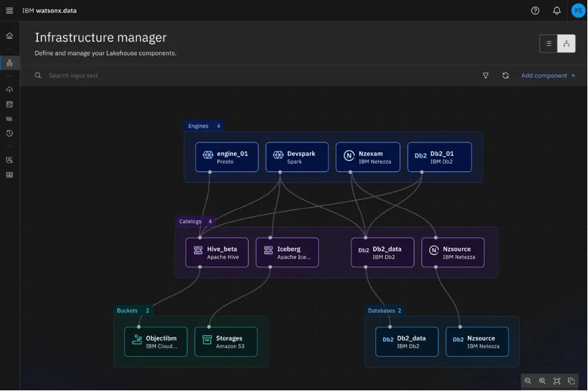
Task: Open the data upload sidebar icon
Action: [10, 89]
